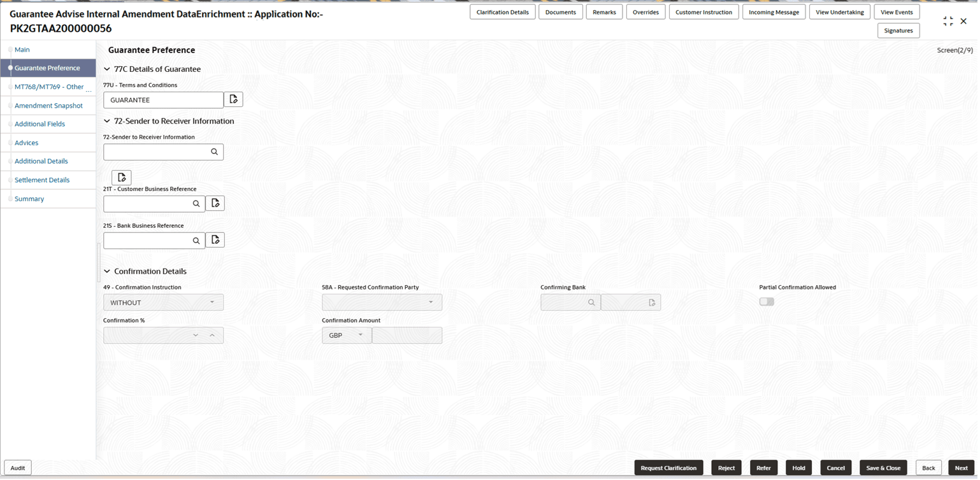980x480 pixels.
Task: Open the 49 Confirmation Instruction dropdown
Action: click(213, 302)
